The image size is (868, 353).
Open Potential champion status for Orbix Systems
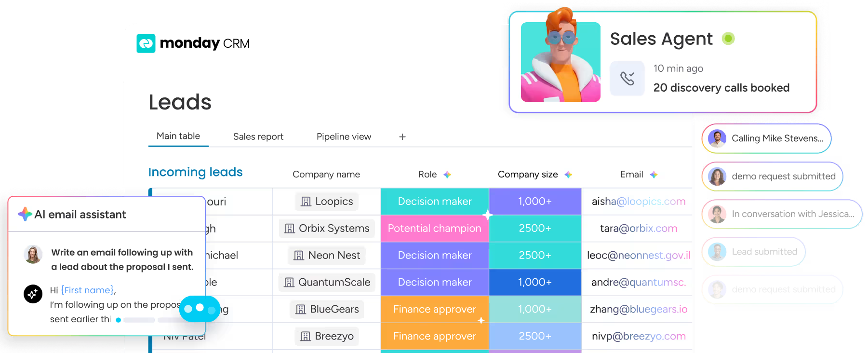pos(435,229)
